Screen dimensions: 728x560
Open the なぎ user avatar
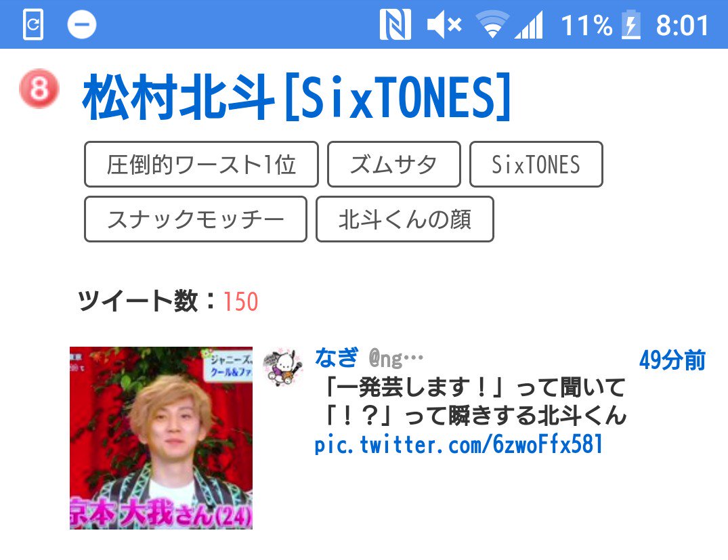click(283, 367)
